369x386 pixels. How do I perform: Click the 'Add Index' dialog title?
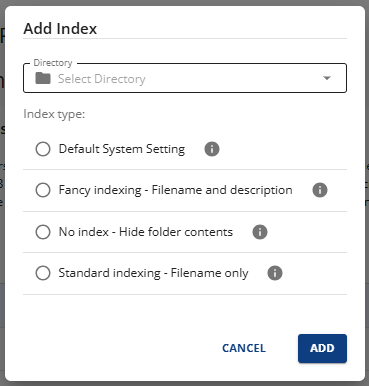[60, 28]
